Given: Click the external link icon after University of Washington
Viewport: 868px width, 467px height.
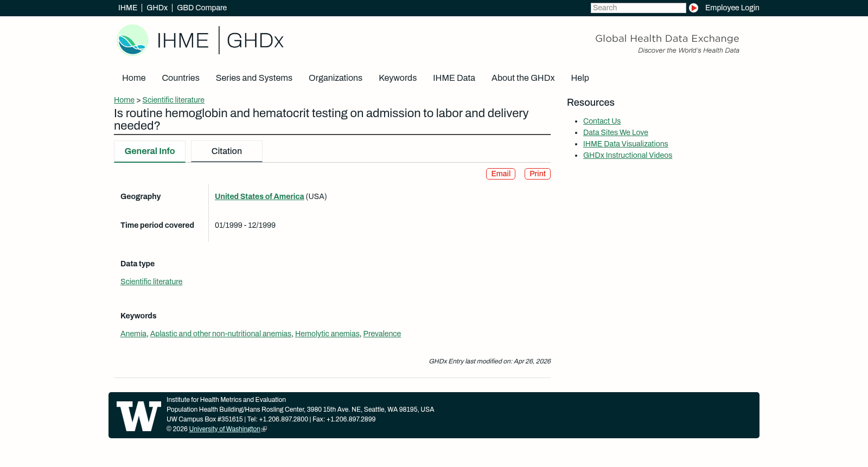Looking at the screenshot, I should 264,429.
